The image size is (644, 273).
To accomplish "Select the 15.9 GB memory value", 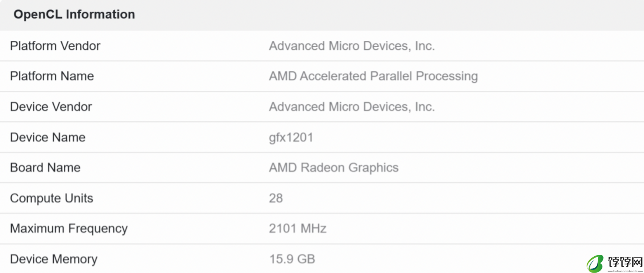I will (x=292, y=259).
